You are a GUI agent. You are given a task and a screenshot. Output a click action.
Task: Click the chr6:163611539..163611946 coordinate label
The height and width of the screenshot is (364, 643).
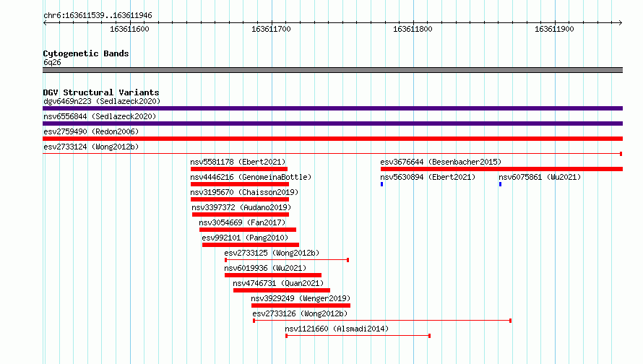(x=98, y=15)
